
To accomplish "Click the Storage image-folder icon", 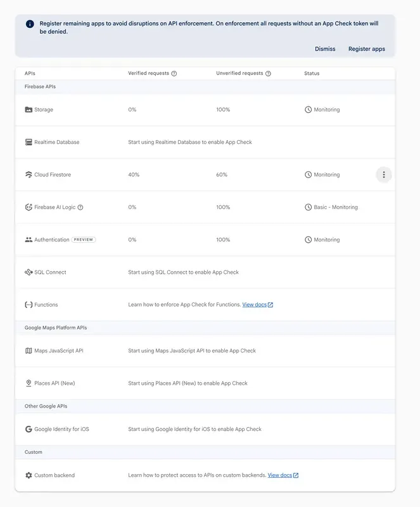I will (x=29, y=110).
